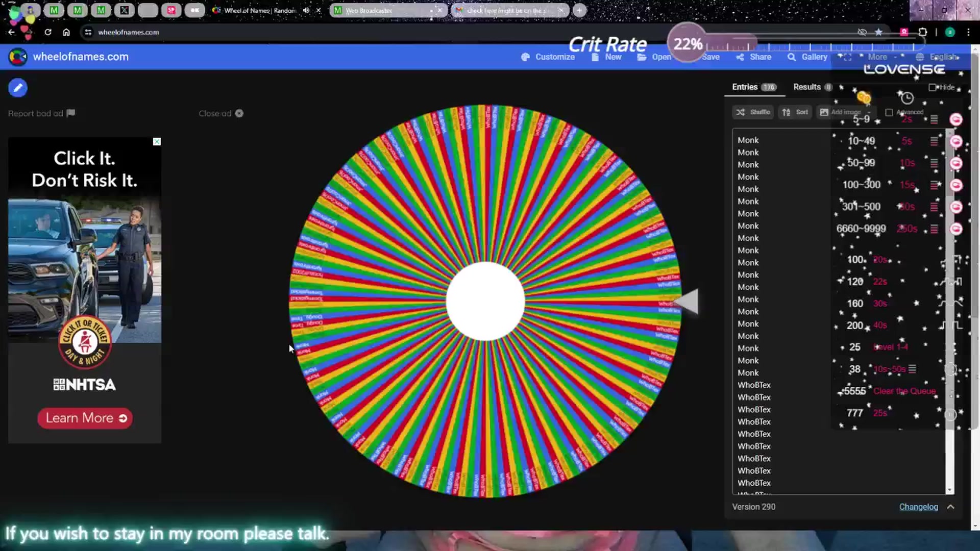Viewport: 980px width, 551px height.
Task: Click the eye-slash icon in address bar
Action: (862, 32)
